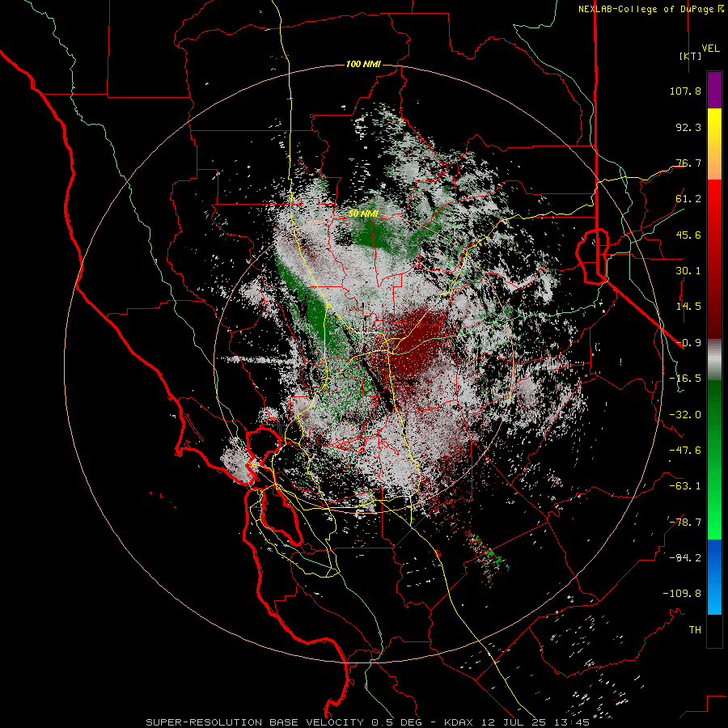
Task: Select the -47.6 scale value
Action: pyautogui.click(x=685, y=451)
